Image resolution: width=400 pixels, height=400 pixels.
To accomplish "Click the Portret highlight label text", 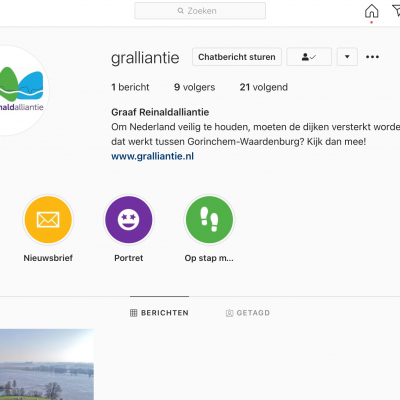I will click(129, 258).
